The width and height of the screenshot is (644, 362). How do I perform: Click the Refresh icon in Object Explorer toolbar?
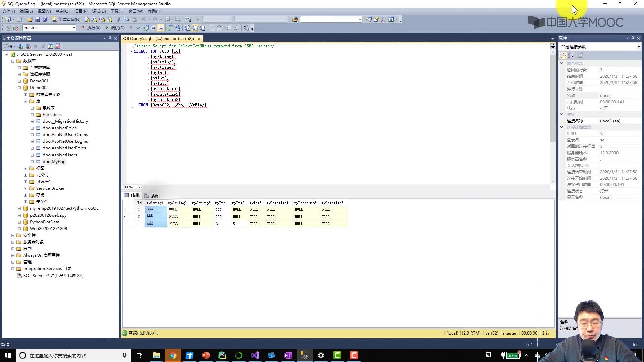50,46
